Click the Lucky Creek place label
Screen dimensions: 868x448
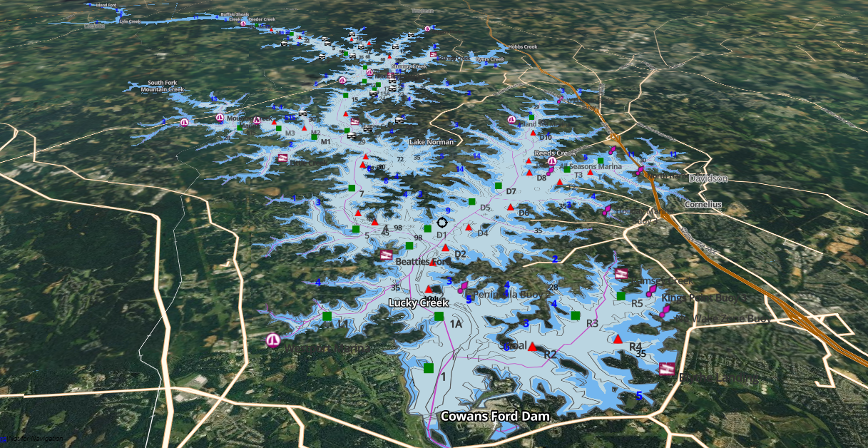[x=419, y=303]
